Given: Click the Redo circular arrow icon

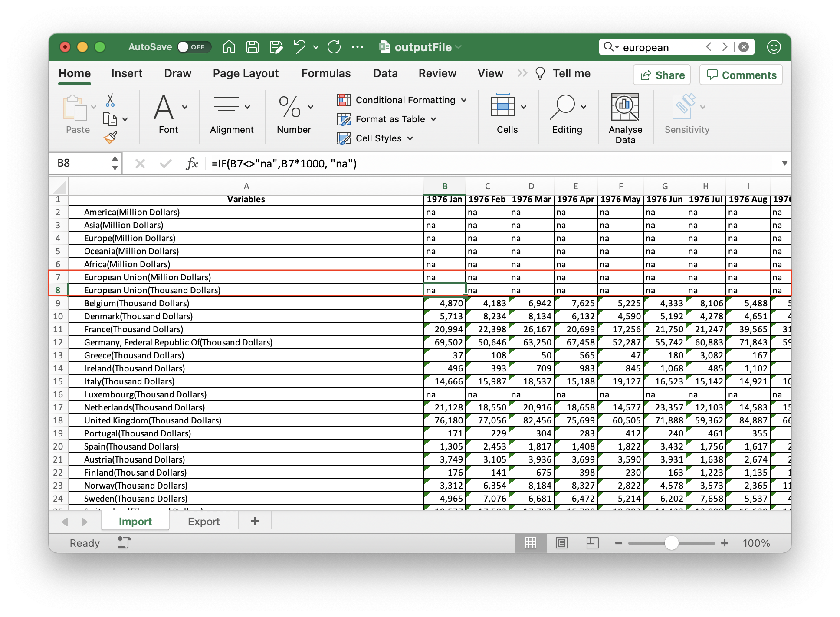Looking at the screenshot, I should [334, 47].
